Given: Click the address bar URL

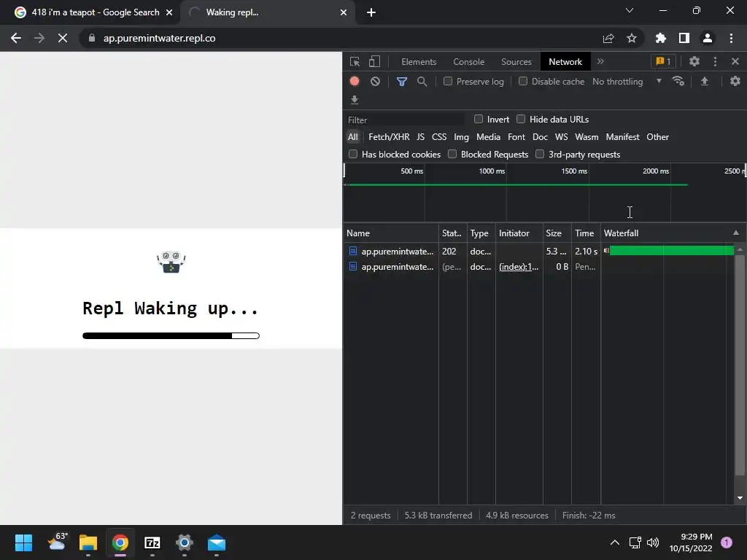Looking at the screenshot, I should [x=159, y=38].
